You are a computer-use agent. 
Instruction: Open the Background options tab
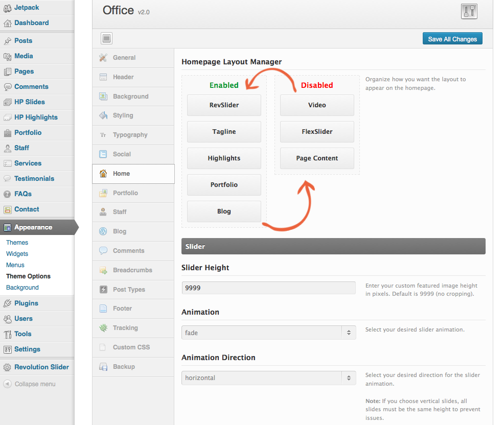[x=133, y=97]
